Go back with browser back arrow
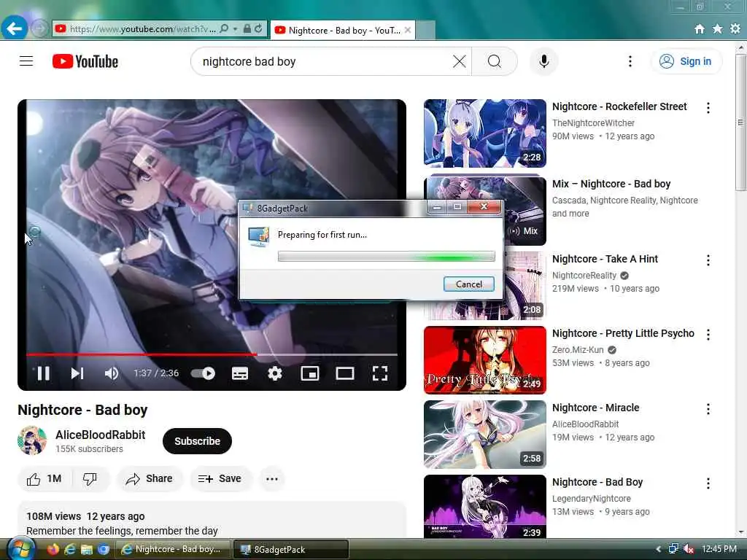This screenshot has width=747, height=560. [15, 28]
